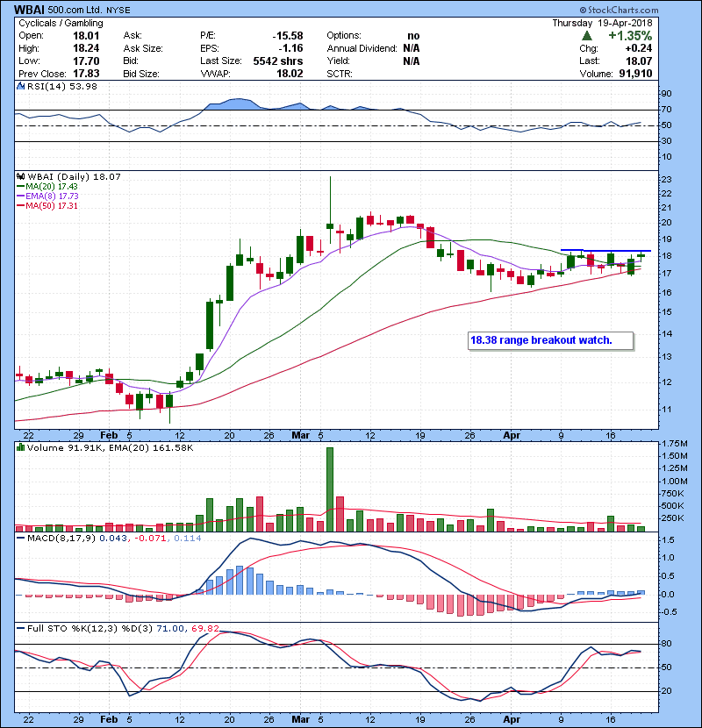Click the Cyclicals / Gambling sector label
702x728 pixels.
61,23
